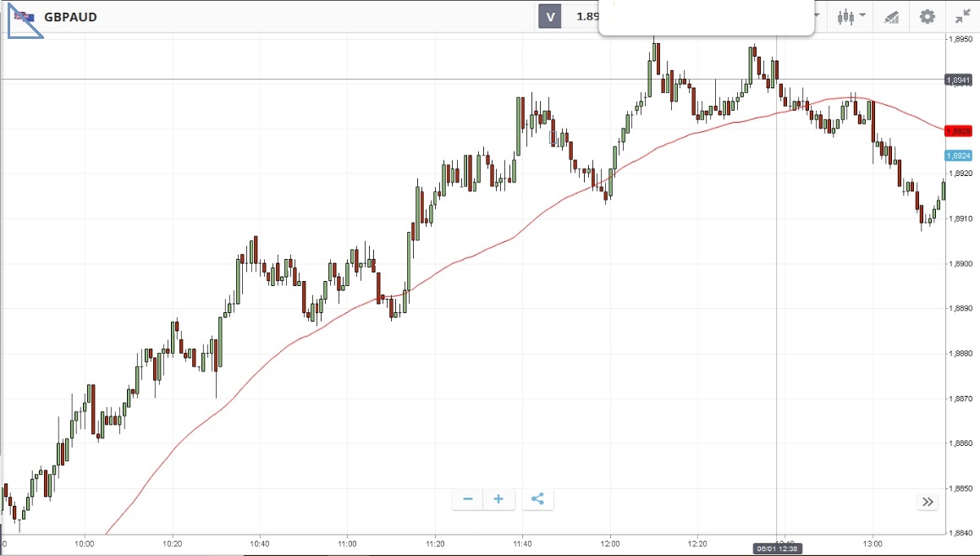The image size is (980, 556).
Task: Click the GBPAUD instrument name
Action: point(70,17)
